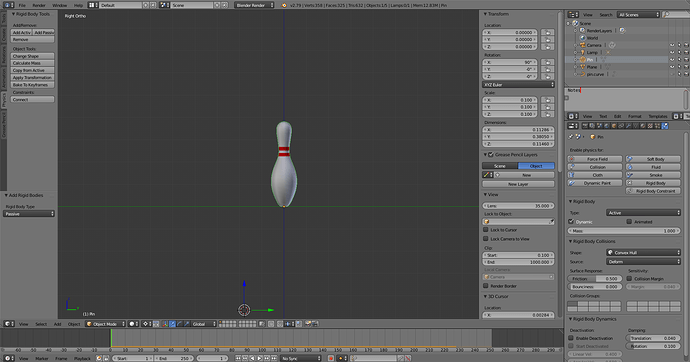Click the Add Active button
Viewport: 690px width, 362px height.
point(22,33)
